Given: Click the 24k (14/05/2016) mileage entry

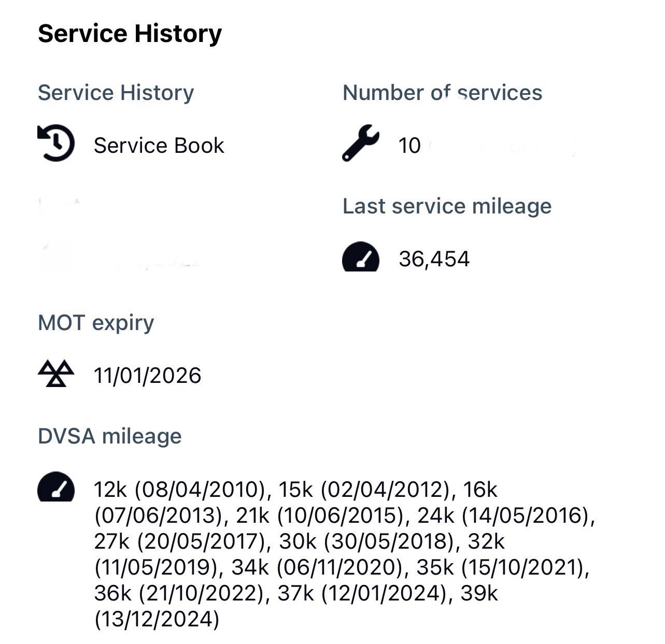Looking at the screenshot, I should click(505, 516).
